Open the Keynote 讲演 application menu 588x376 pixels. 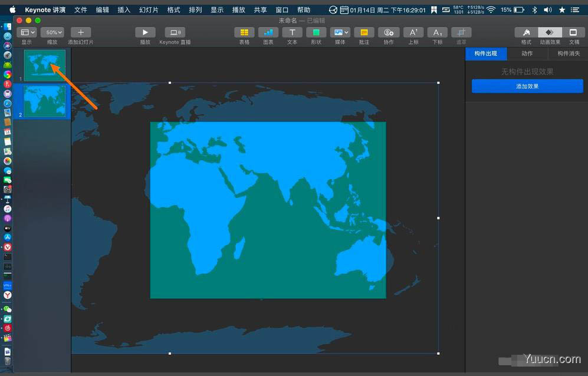click(45, 10)
